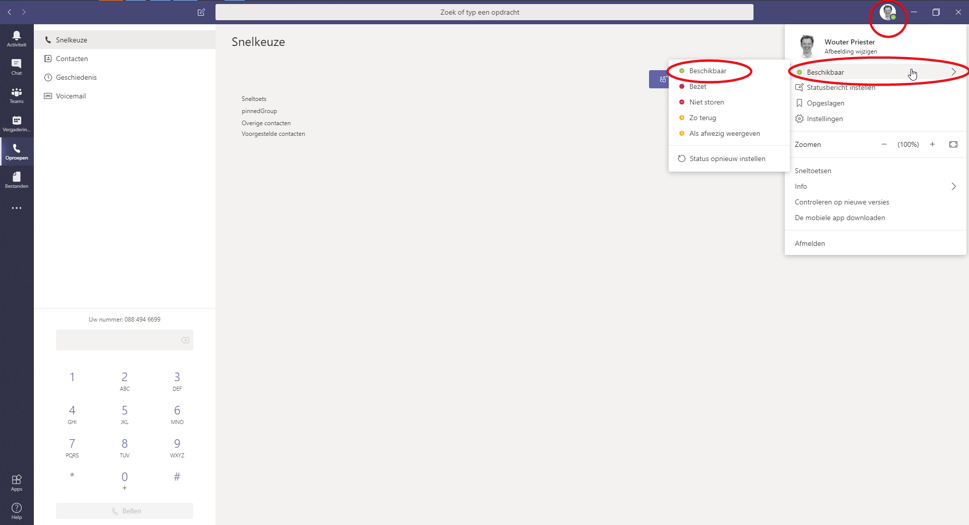The image size is (969, 525).
Task: Open the Contacten tab
Action: point(125,59)
